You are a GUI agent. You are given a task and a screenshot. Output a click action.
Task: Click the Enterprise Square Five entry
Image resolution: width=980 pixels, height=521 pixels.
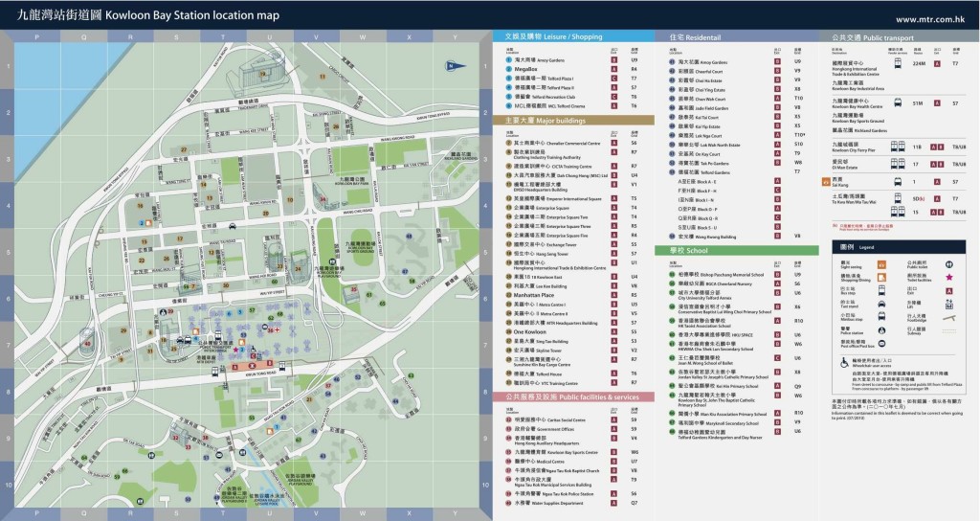click(550, 236)
